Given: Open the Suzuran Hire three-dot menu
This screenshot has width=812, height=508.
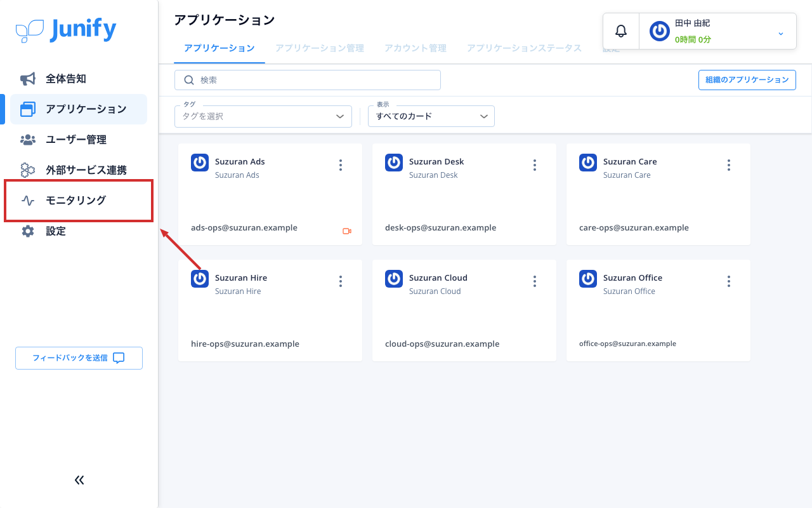Looking at the screenshot, I should 341,281.
